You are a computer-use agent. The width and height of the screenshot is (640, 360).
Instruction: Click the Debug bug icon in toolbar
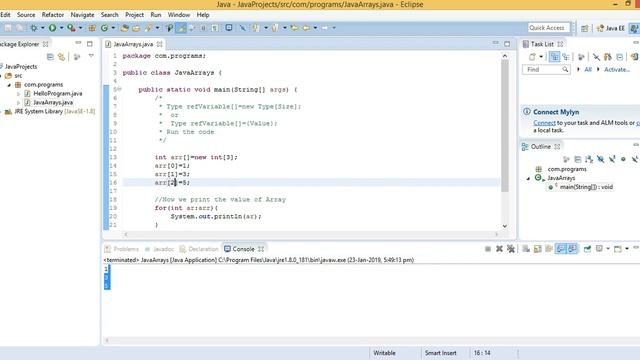34,28
